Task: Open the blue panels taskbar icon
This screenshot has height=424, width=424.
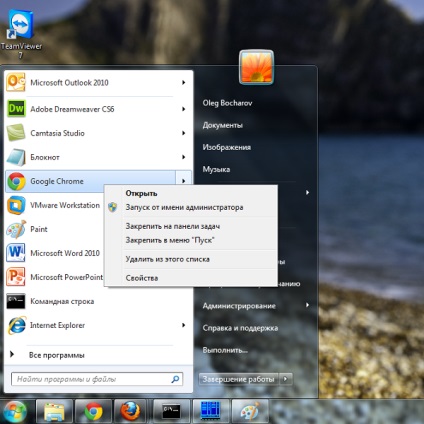Action: point(210,411)
